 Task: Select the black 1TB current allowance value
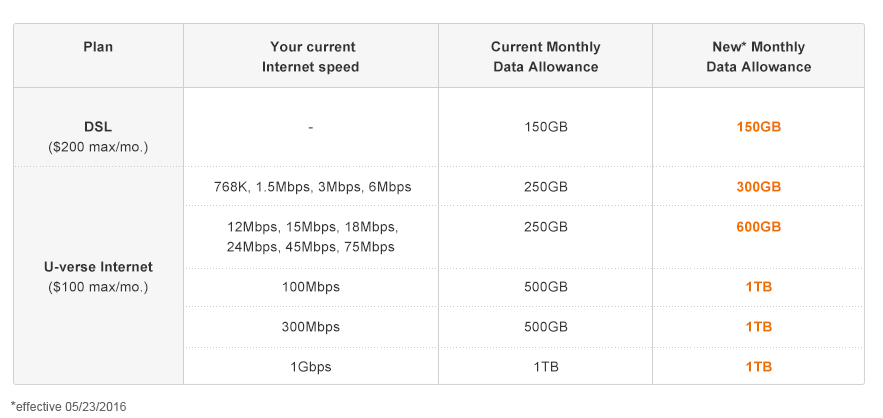pyautogui.click(x=545, y=367)
